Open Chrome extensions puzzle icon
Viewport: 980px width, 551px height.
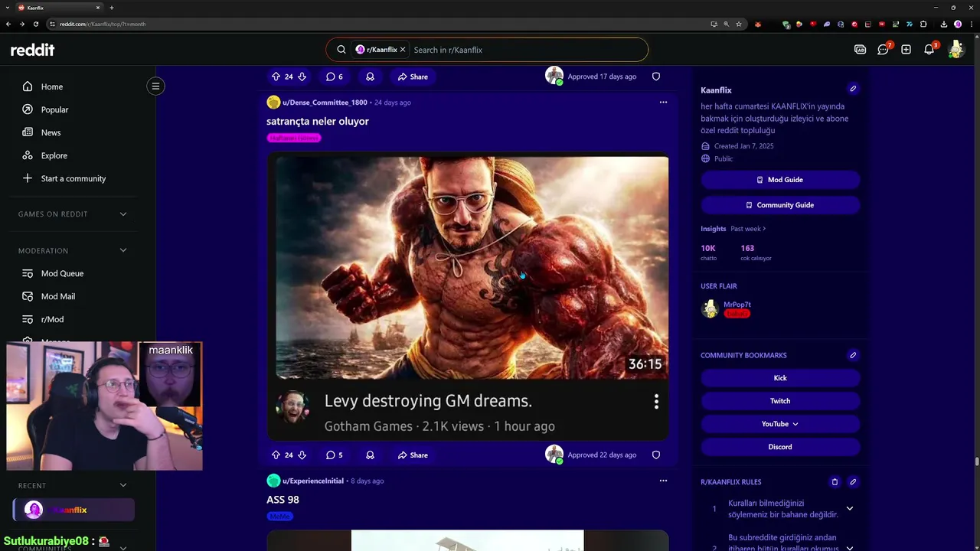pos(924,24)
